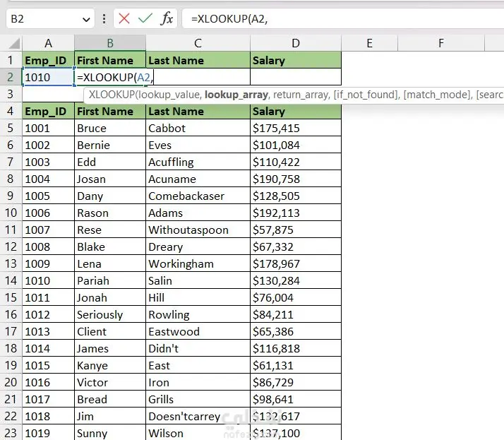Click the cell containing Blake
The height and width of the screenshot is (440, 504).
point(110,246)
